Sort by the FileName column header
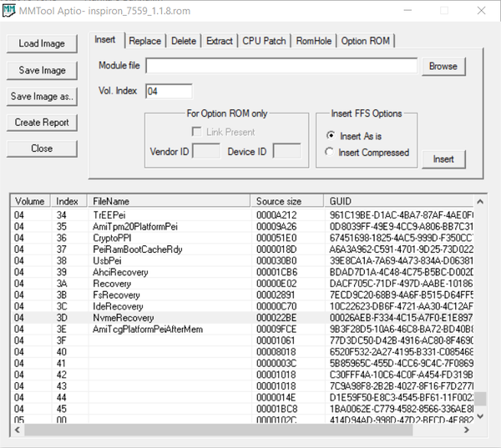The width and height of the screenshot is (501, 448). point(169,202)
